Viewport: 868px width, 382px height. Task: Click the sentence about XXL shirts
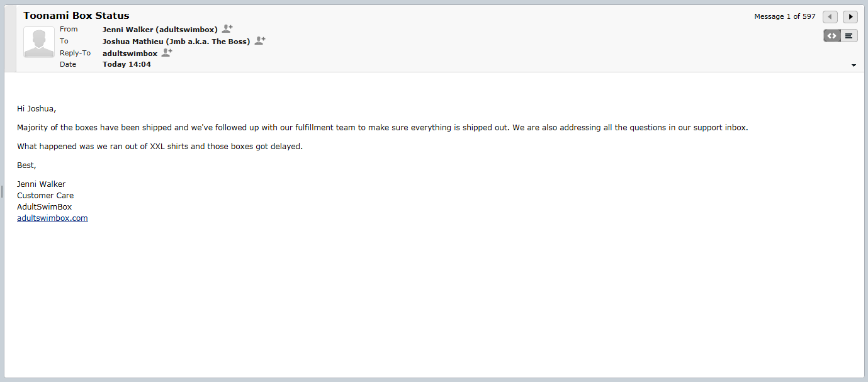pos(160,147)
